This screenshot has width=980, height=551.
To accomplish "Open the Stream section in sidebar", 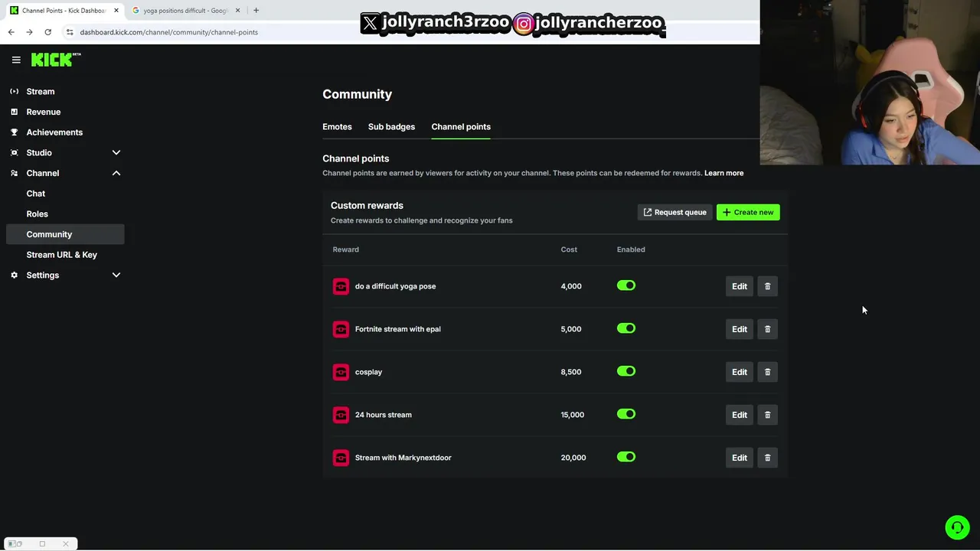I will tap(41, 92).
